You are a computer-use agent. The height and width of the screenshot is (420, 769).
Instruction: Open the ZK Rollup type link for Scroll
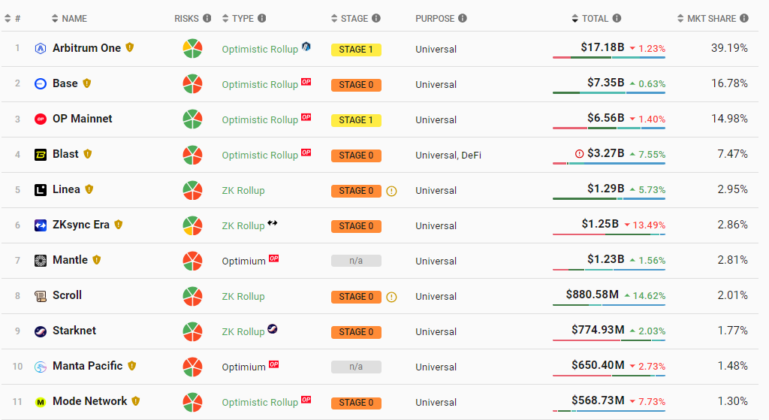[243, 296]
